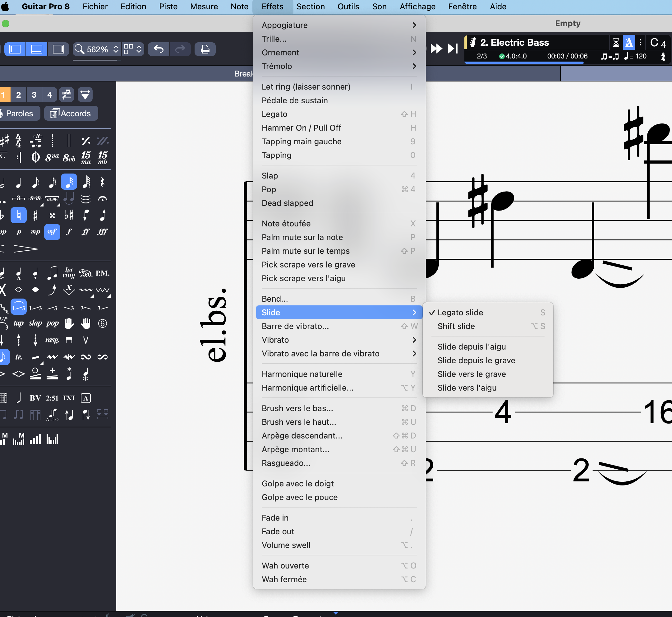Select the quarter note duration
This screenshot has width=672, height=617.
19,182
